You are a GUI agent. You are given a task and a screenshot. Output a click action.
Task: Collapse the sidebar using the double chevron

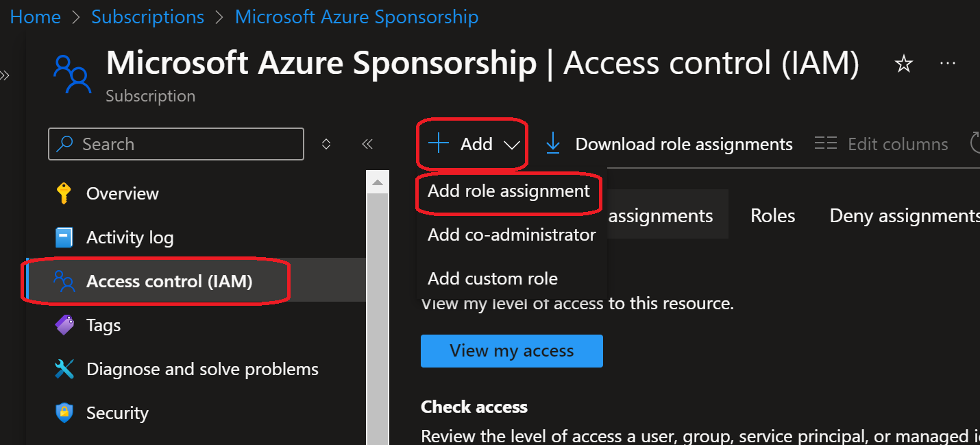367,143
